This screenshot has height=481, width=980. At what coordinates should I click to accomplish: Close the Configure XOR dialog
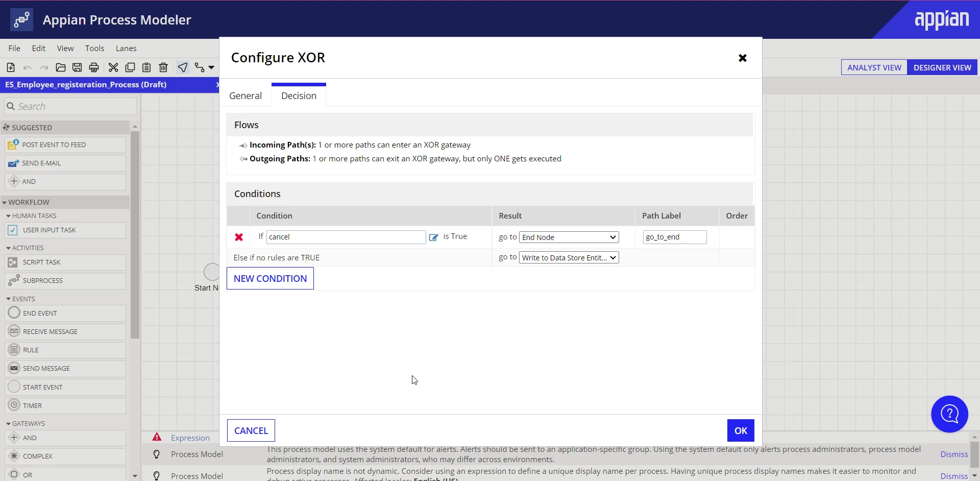[743, 58]
